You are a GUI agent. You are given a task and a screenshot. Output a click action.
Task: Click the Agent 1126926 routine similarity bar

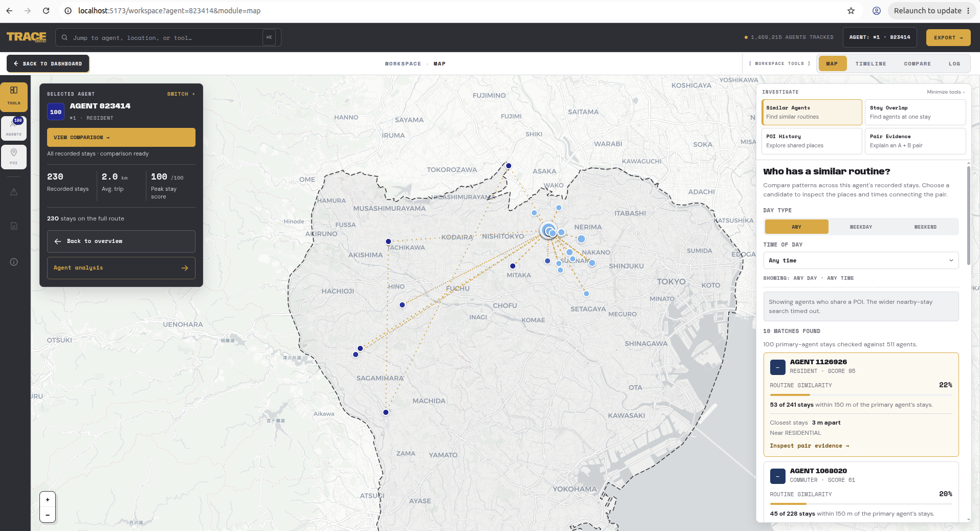point(861,394)
